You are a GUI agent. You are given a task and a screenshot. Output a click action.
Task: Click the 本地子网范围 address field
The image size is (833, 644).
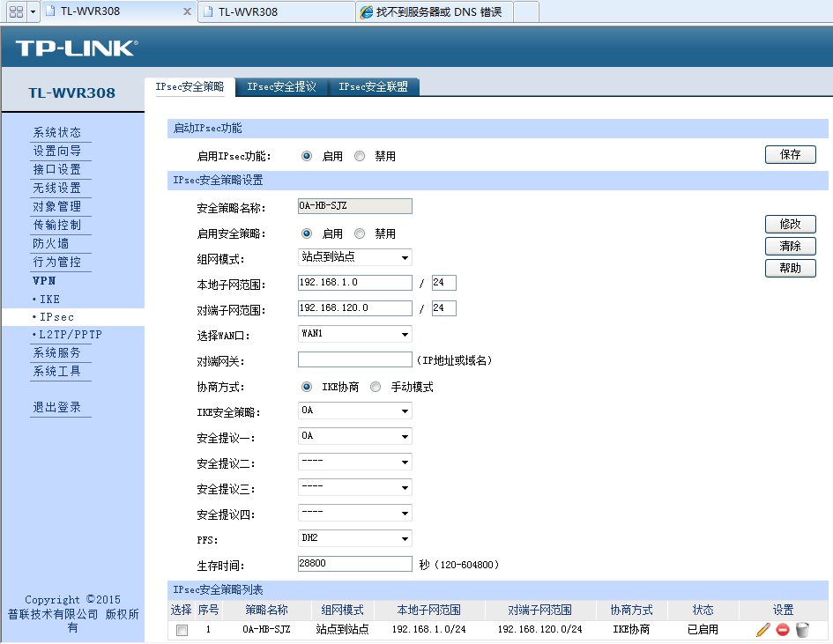coord(355,283)
